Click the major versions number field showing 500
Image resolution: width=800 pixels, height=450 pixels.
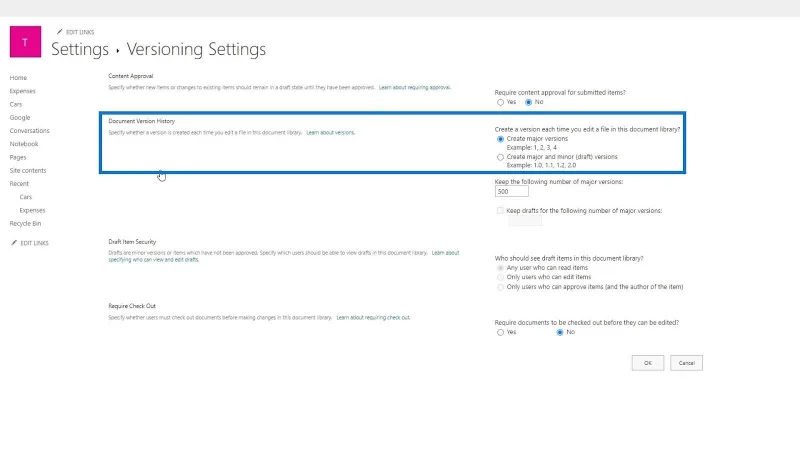click(512, 191)
